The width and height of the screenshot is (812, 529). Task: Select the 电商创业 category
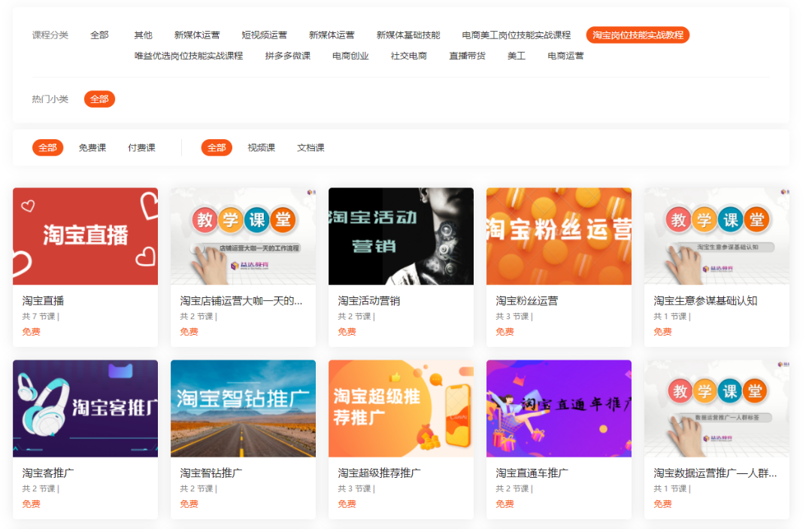350,56
